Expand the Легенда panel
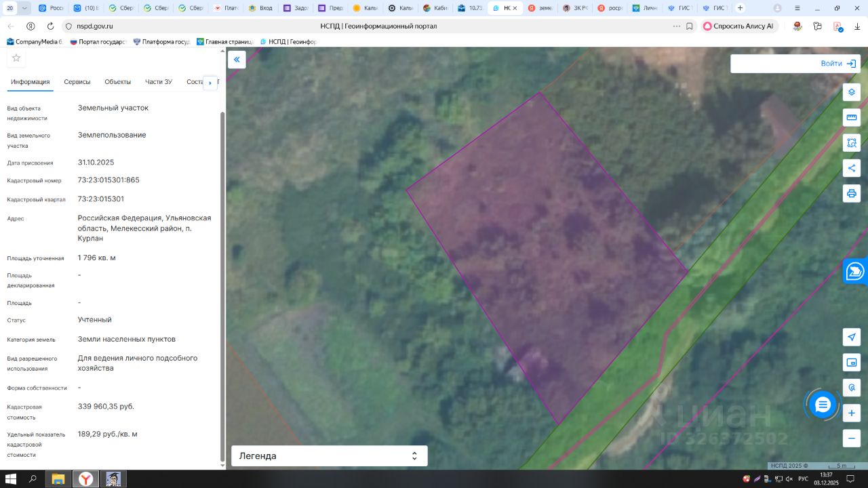Screen dimensions: 868x488 pos(330,456)
